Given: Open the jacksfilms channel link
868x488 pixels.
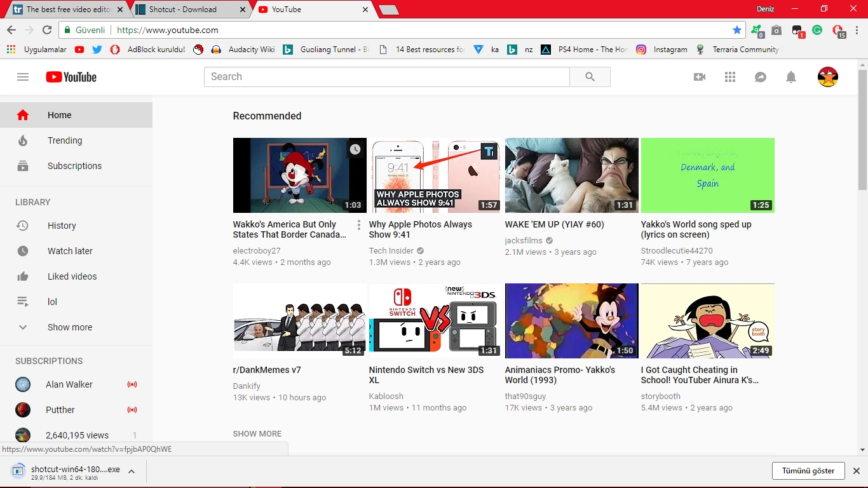Looking at the screenshot, I should tap(524, 241).
